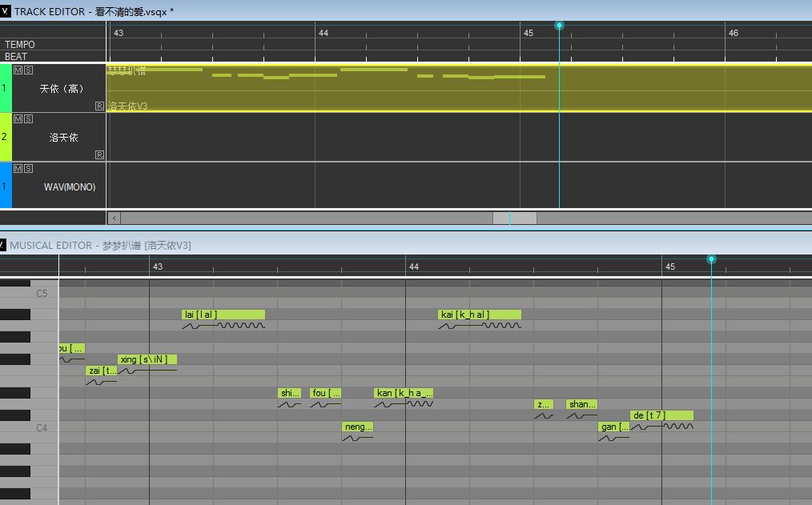Select the "zai" note
This screenshot has height=505, width=812.
102,371
